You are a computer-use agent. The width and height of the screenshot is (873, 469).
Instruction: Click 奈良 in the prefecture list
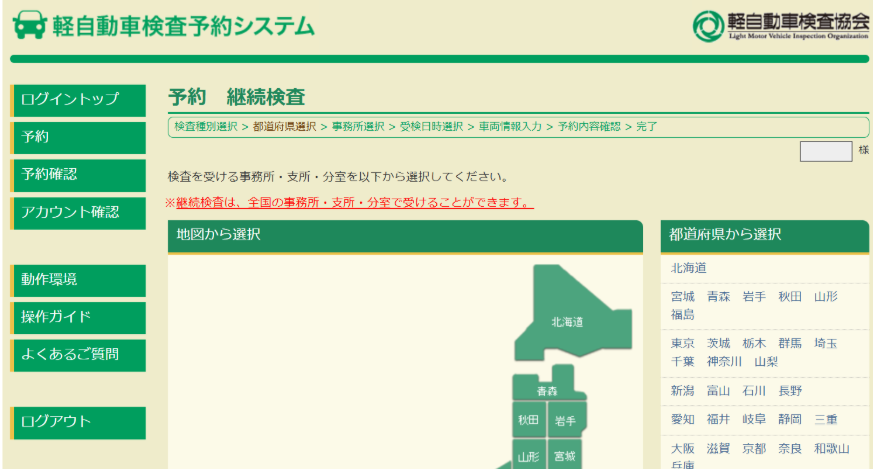(x=790, y=448)
